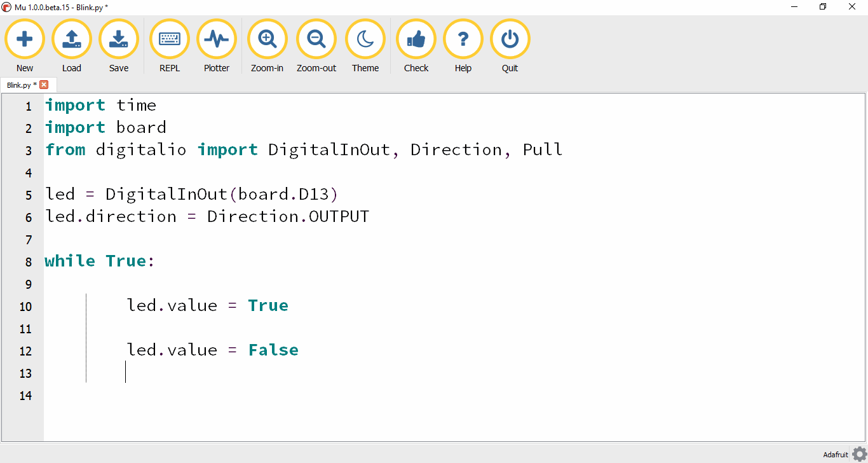The image size is (868, 463).
Task: Open the REPL console
Action: point(169,39)
